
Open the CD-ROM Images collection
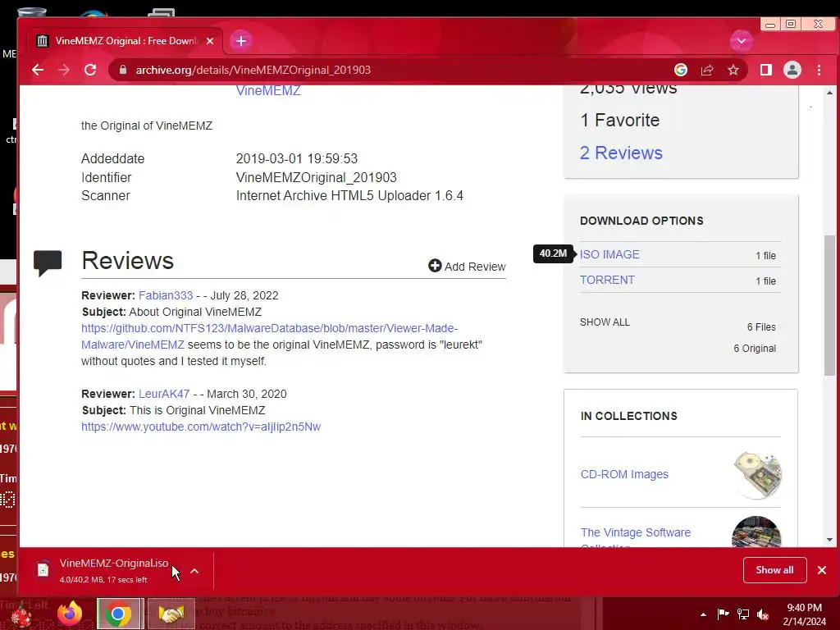[x=624, y=475]
